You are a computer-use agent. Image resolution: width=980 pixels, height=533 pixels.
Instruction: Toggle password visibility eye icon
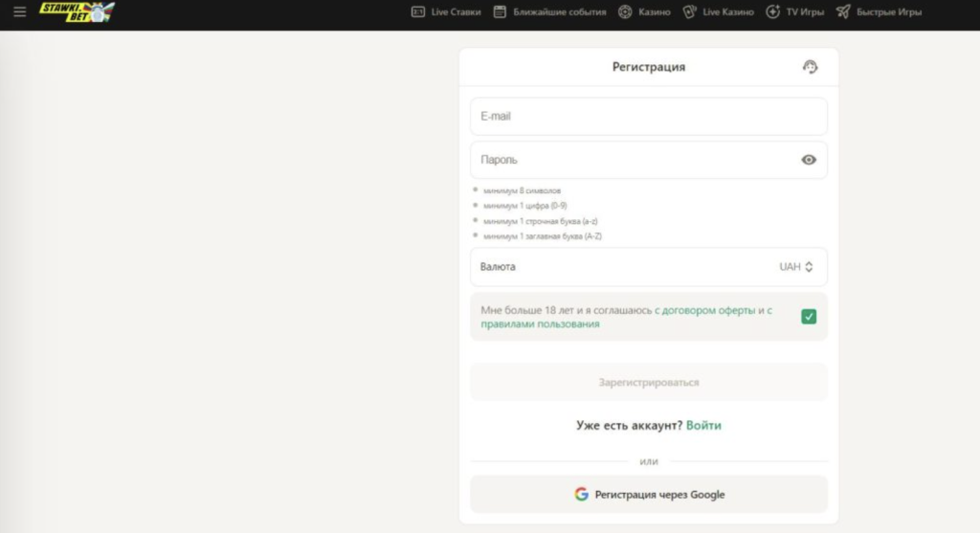tap(809, 160)
